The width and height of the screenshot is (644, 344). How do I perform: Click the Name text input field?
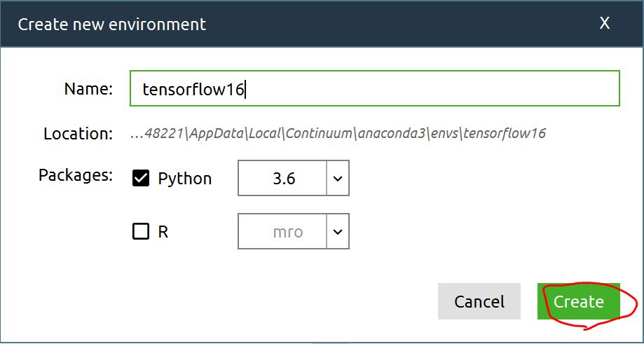374,89
